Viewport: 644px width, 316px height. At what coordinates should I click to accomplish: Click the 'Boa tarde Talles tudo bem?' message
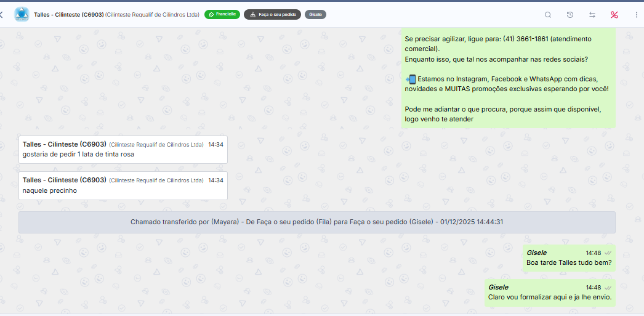569,263
